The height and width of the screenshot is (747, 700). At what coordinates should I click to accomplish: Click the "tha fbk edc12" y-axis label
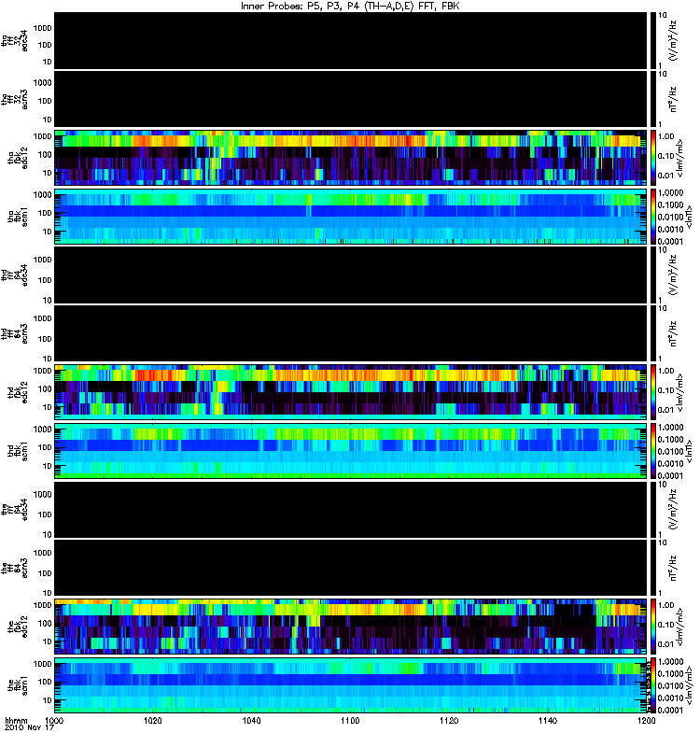coord(18,158)
